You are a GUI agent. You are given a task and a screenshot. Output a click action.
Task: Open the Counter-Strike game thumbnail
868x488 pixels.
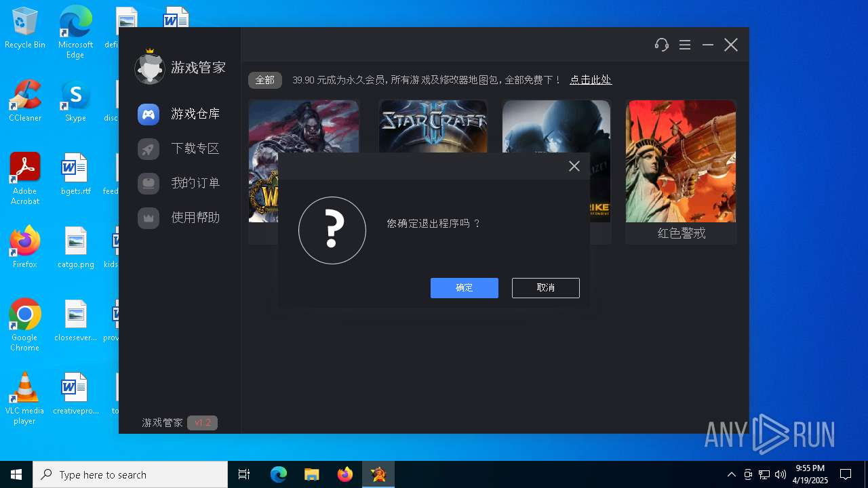[x=556, y=126]
